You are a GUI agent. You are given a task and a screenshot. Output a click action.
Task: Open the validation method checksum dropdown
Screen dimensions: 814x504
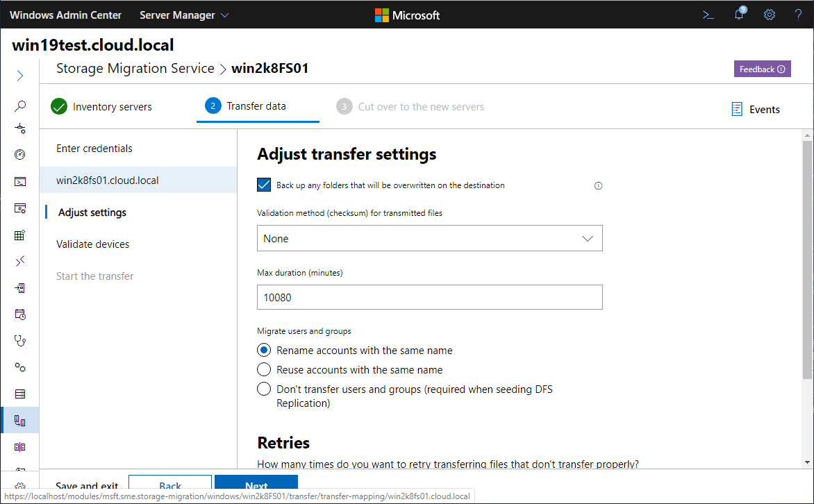point(429,238)
